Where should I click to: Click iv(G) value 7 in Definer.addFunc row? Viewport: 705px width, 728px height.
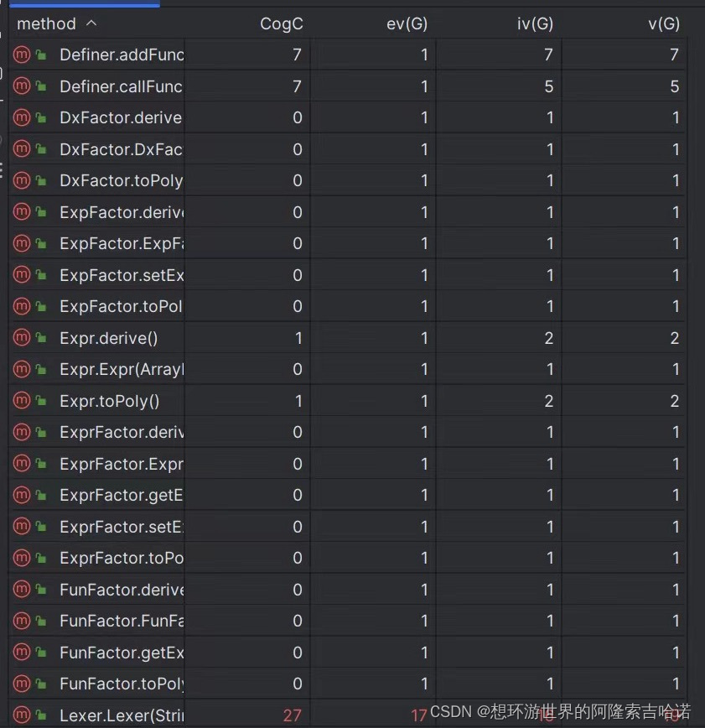pos(548,55)
